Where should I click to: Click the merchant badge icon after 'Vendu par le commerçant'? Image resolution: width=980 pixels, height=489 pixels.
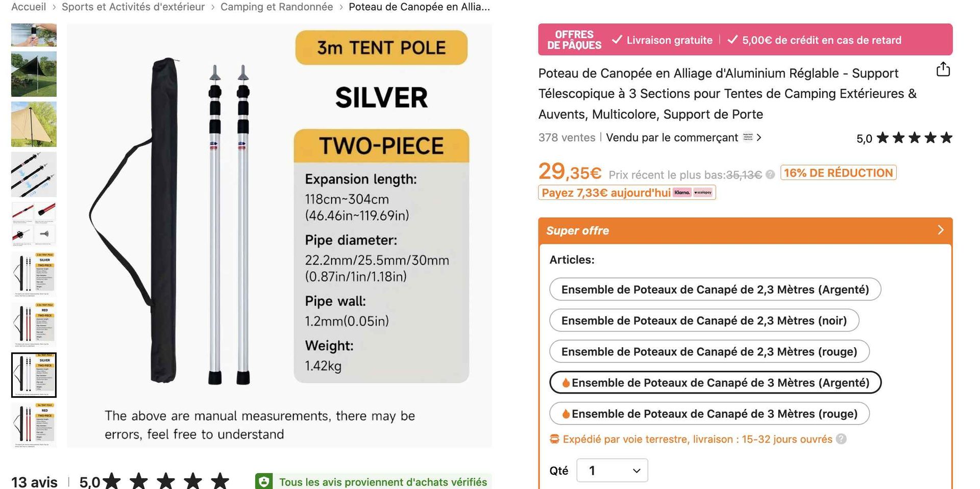(x=748, y=137)
